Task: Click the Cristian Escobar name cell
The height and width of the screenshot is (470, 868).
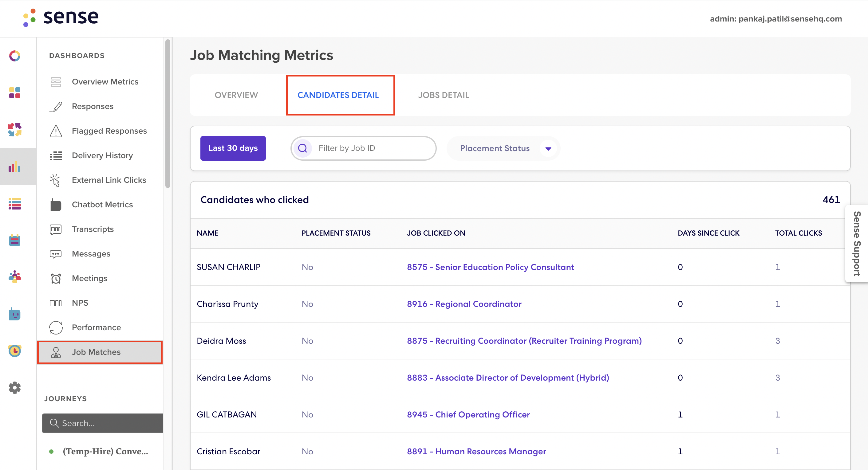Action: 228,452
